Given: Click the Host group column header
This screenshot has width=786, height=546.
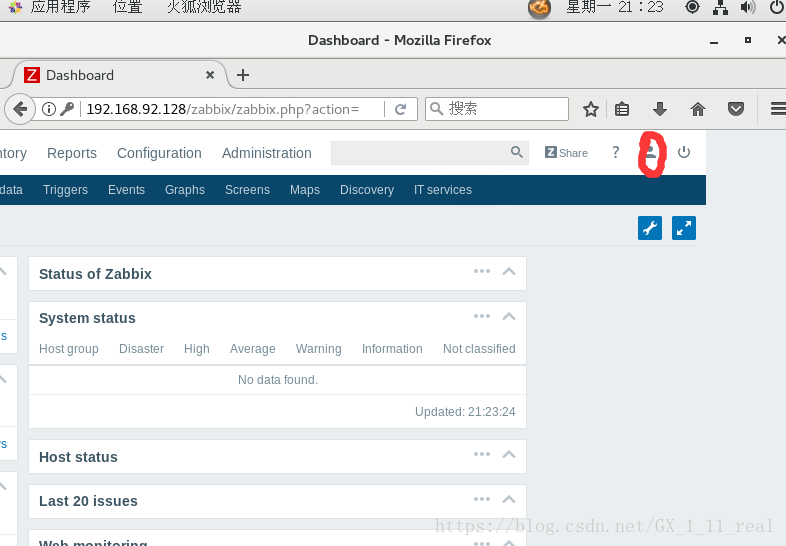Looking at the screenshot, I should [x=69, y=349].
